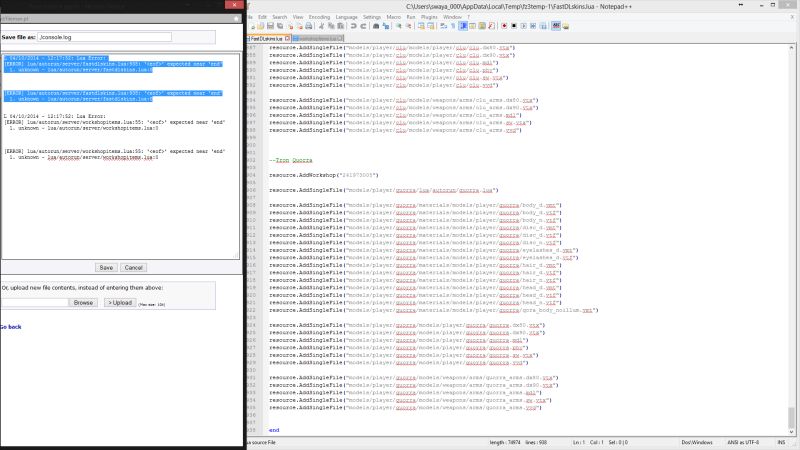
Task: Click the Zoom Out toolbar icon
Action: (x=408, y=26)
